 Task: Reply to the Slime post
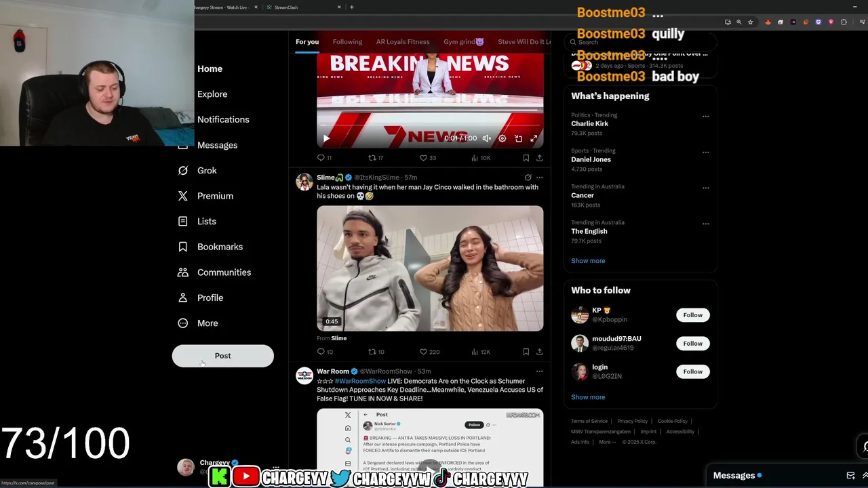324,352
